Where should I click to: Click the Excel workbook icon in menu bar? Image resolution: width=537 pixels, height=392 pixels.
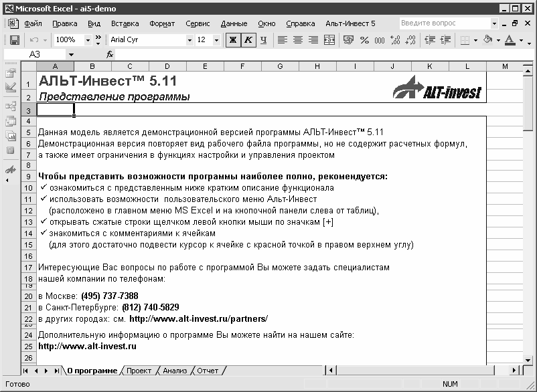tap(13, 23)
